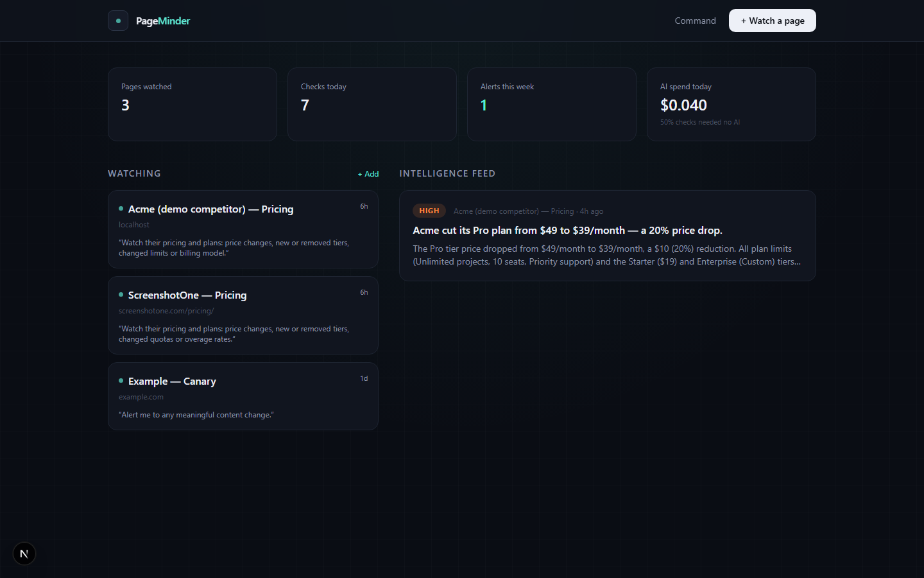Click the PageMinder logo icon

(x=118, y=21)
